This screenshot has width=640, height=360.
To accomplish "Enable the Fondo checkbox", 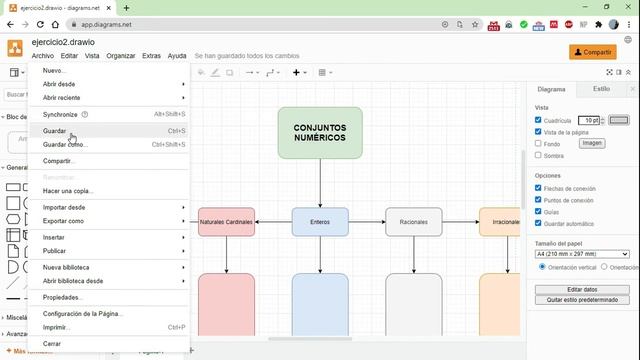I will 538,144.
